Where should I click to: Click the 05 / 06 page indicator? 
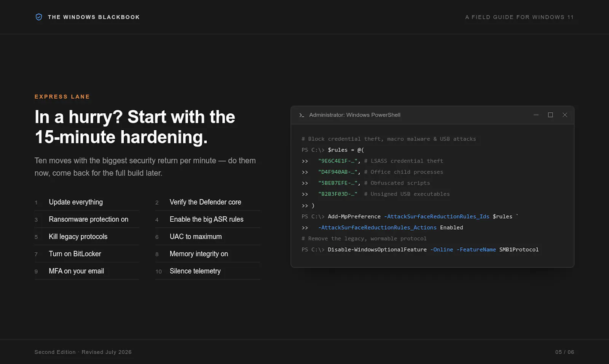[564, 352]
